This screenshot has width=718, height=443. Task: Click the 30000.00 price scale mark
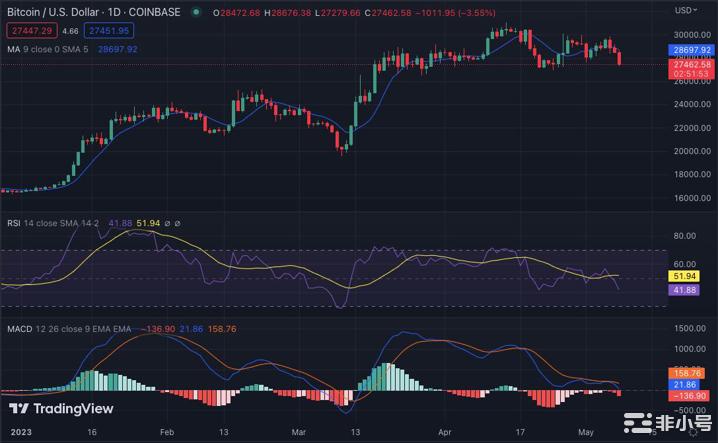click(x=692, y=35)
